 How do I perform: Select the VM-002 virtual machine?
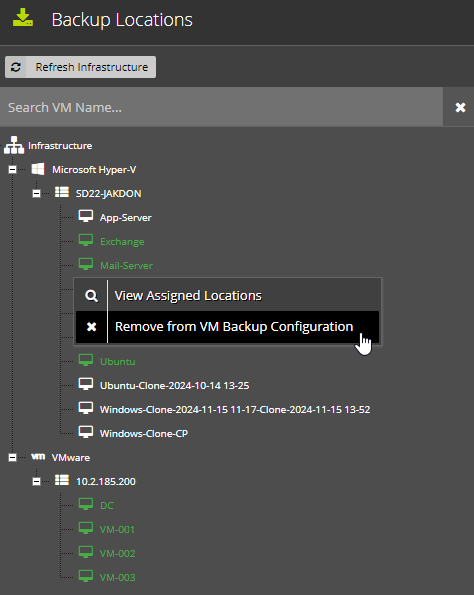click(x=117, y=553)
